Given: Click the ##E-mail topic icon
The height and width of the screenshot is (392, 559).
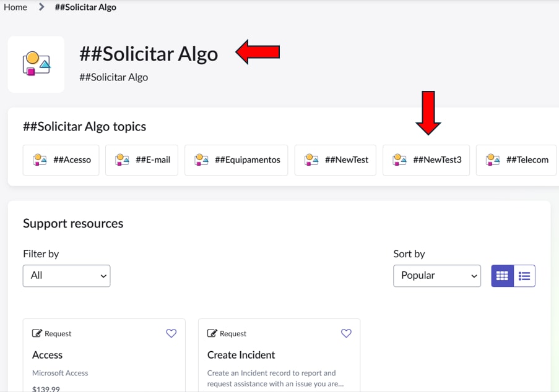Looking at the screenshot, I should pyautogui.click(x=122, y=160).
